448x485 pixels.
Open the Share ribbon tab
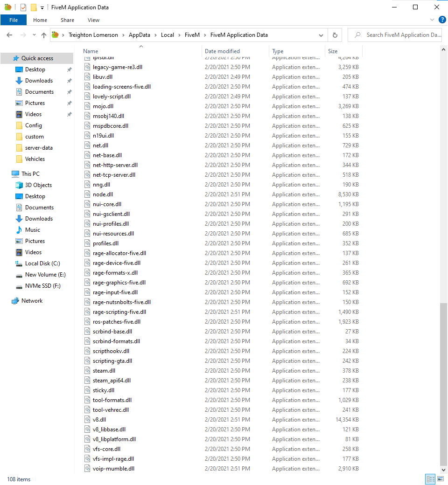click(67, 20)
